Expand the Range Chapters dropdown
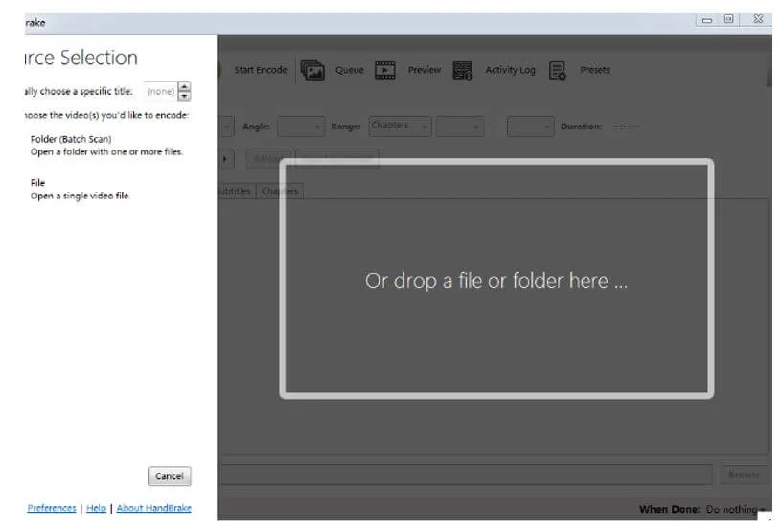 click(400, 127)
